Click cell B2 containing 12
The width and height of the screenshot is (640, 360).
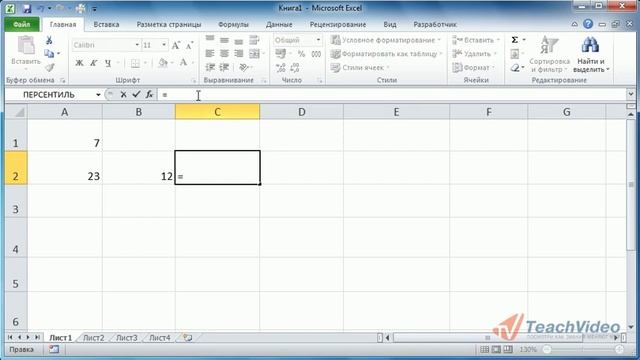[x=138, y=168]
